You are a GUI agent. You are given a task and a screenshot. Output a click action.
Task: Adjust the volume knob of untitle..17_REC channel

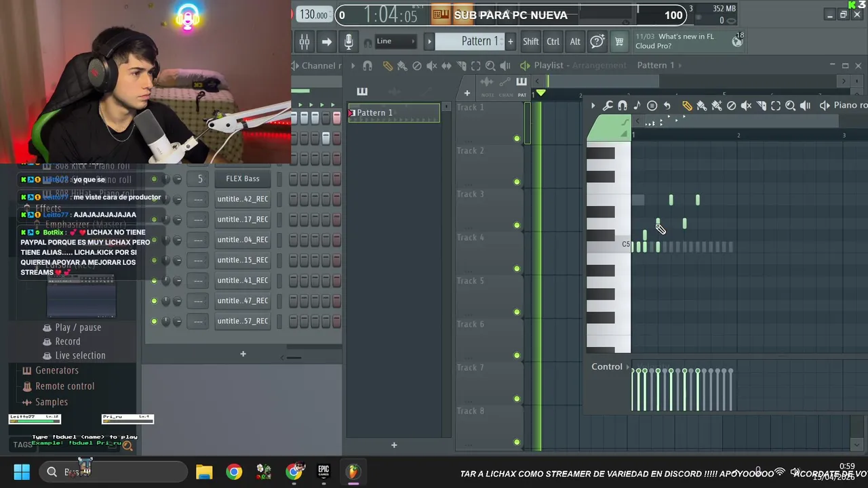coord(177,220)
